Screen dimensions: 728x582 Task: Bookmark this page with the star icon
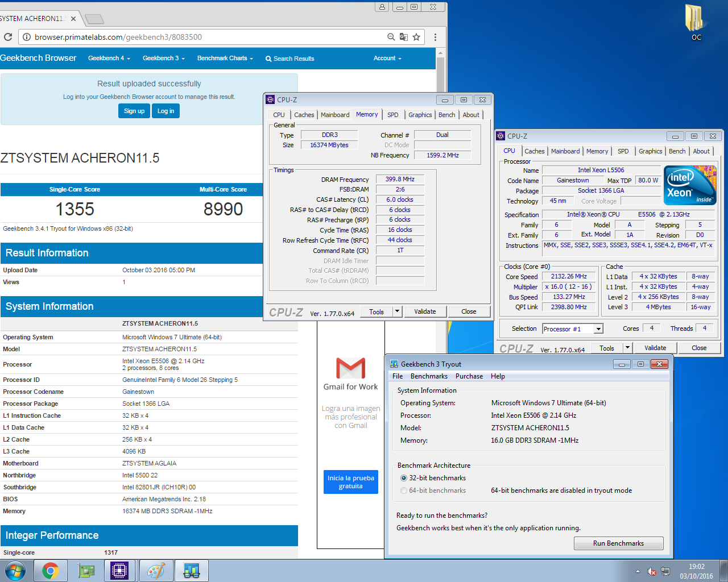coord(416,37)
